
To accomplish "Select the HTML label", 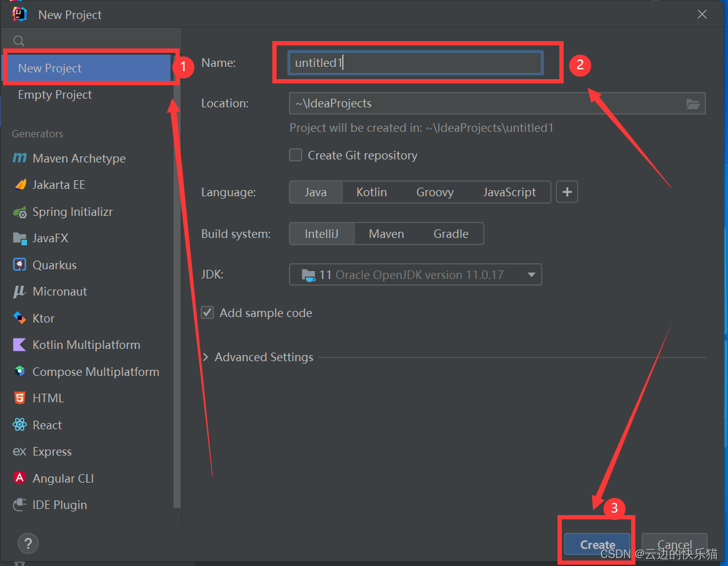I will (48, 399).
